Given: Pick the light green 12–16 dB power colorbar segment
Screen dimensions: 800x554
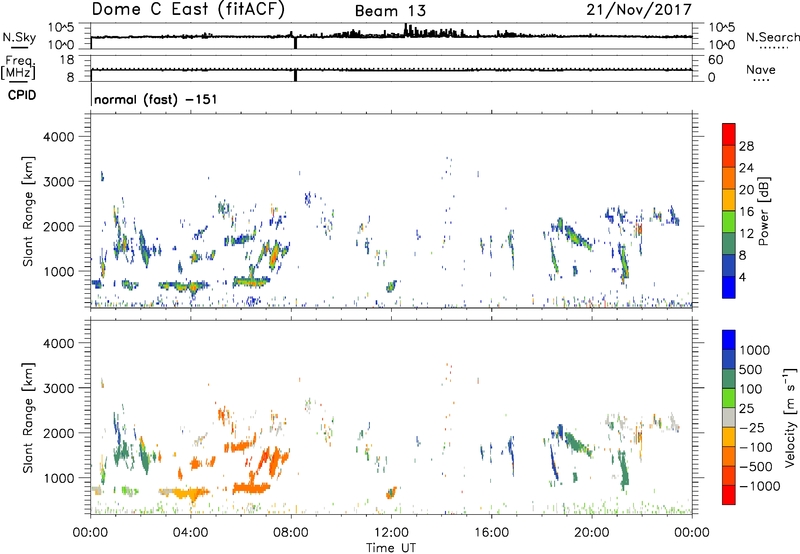Looking at the screenshot, I should point(729,222).
